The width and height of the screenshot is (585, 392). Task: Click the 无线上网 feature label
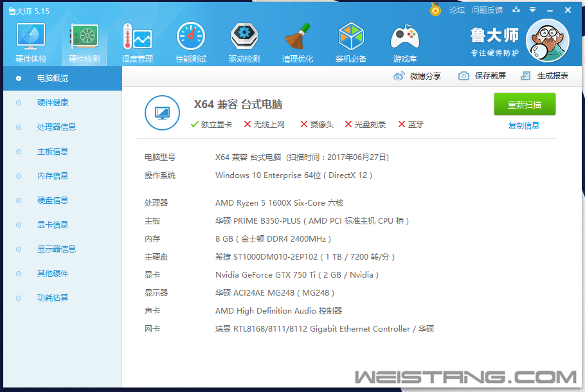(x=269, y=125)
